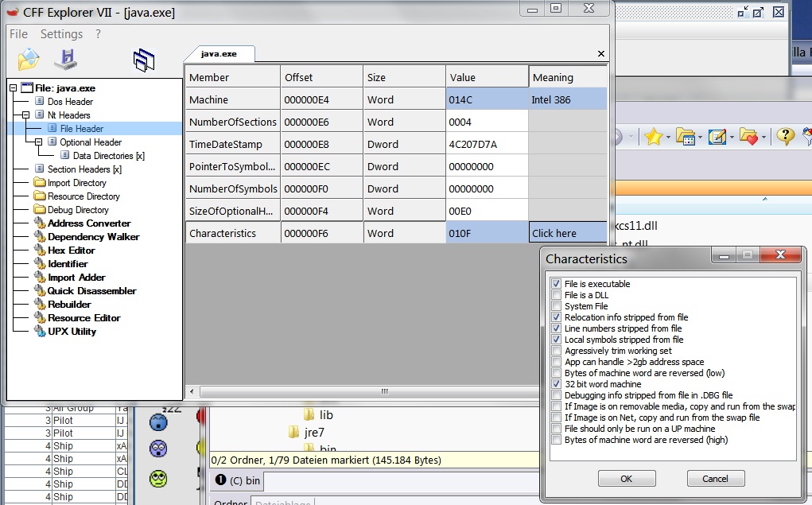Click the UPX Utility tool icon

[40, 331]
